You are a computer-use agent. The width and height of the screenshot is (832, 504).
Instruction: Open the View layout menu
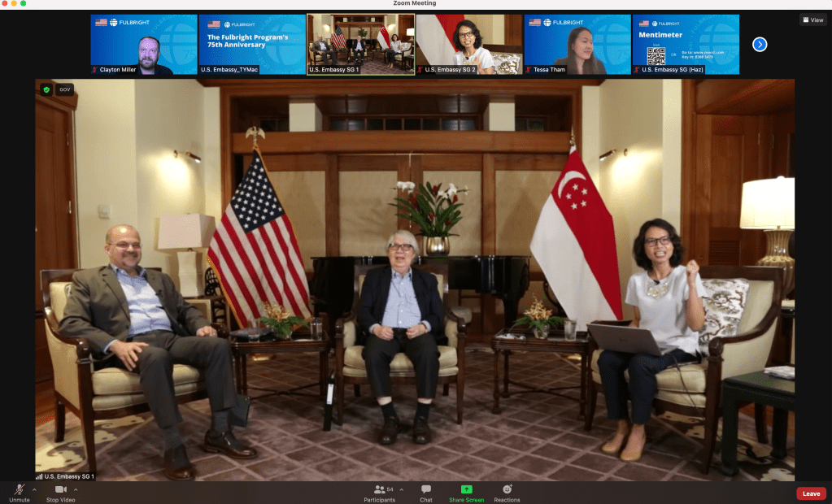[x=812, y=20]
